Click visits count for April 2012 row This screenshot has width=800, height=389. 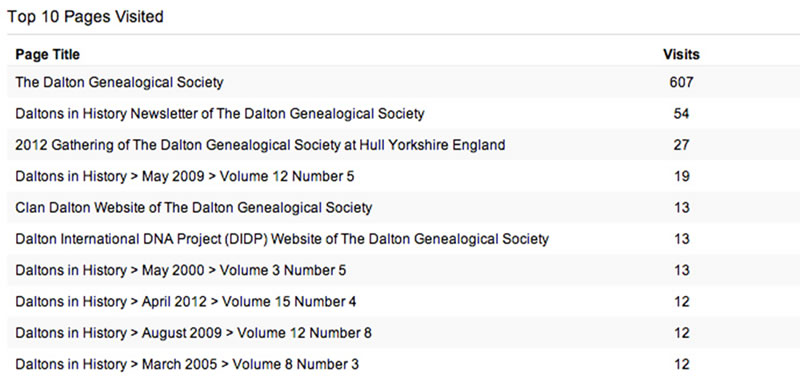[x=681, y=302]
